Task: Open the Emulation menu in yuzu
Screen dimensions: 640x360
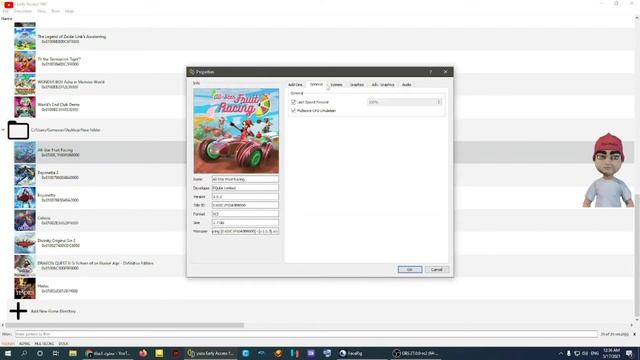Action: click(23, 11)
